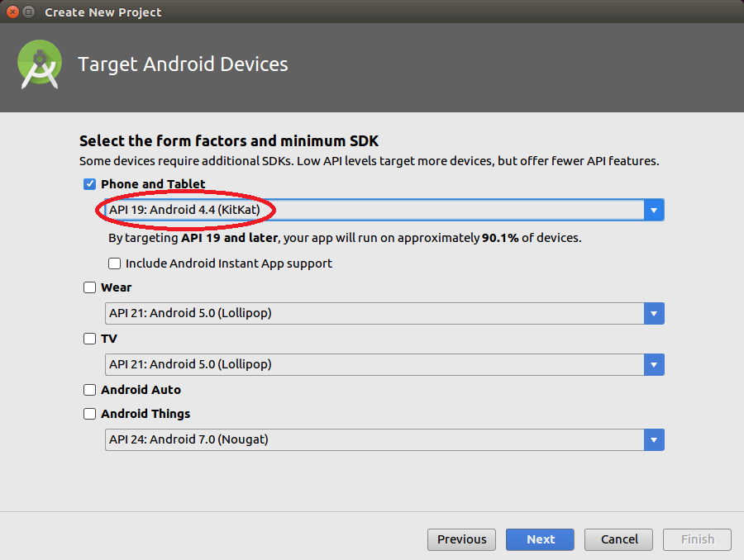Enable the Android Things checkbox
Viewport: 744px width, 560px height.
89,414
